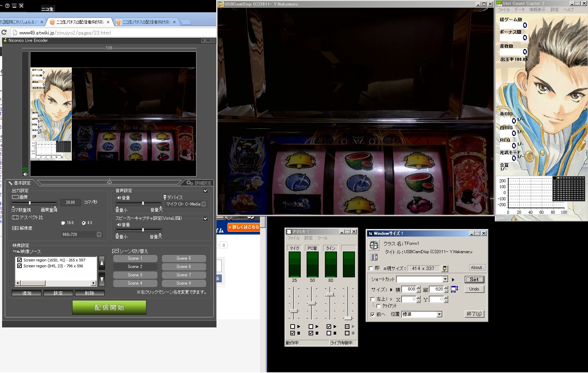588x373 pixels.
Task: Uncheck the 前へ checkbox
Action: 373,314
